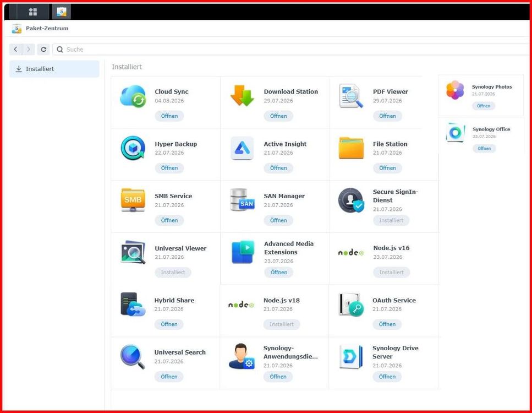
Task: Click the Cloud Sync package name
Action: 172,92
